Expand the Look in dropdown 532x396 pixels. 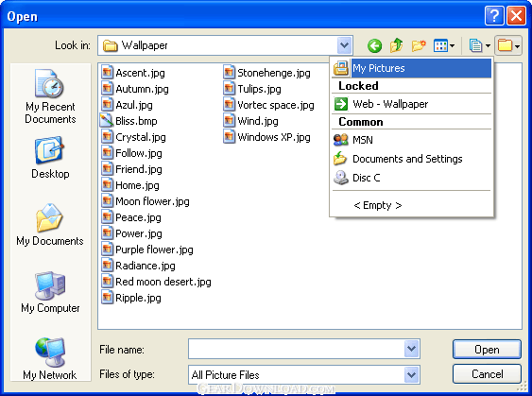[x=344, y=45]
